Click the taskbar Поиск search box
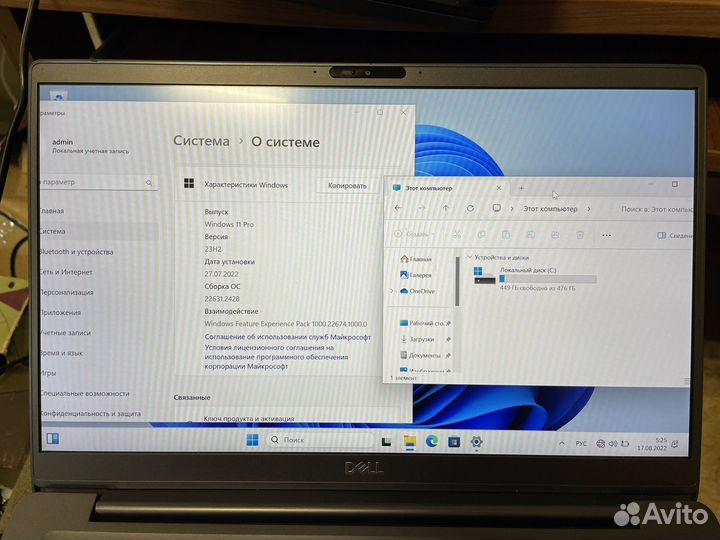Image resolution: width=720 pixels, height=540 pixels. tap(320, 440)
